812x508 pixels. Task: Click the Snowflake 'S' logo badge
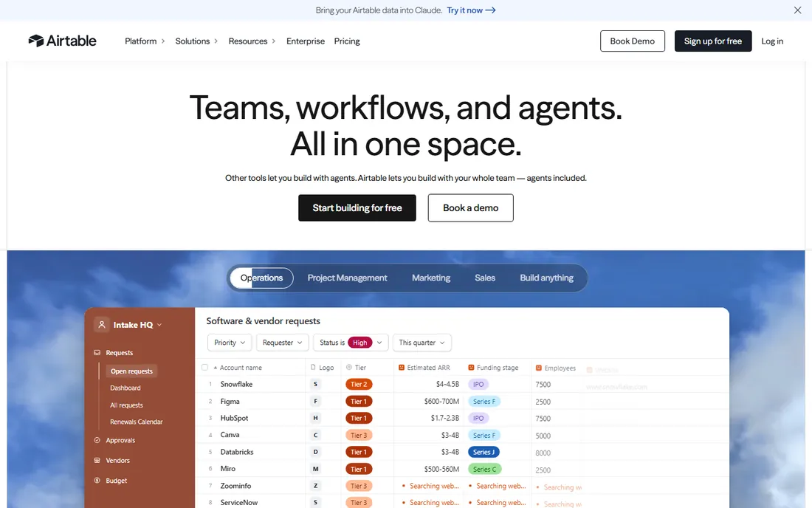(315, 384)
